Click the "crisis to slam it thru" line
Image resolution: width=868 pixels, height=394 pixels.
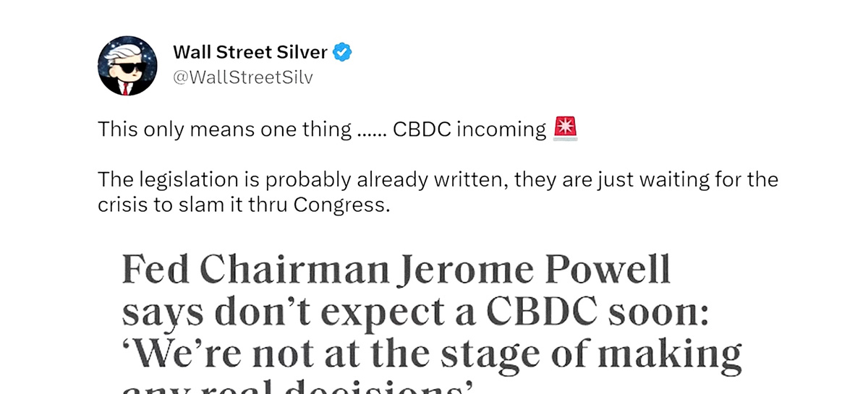(x=193, y=204)
